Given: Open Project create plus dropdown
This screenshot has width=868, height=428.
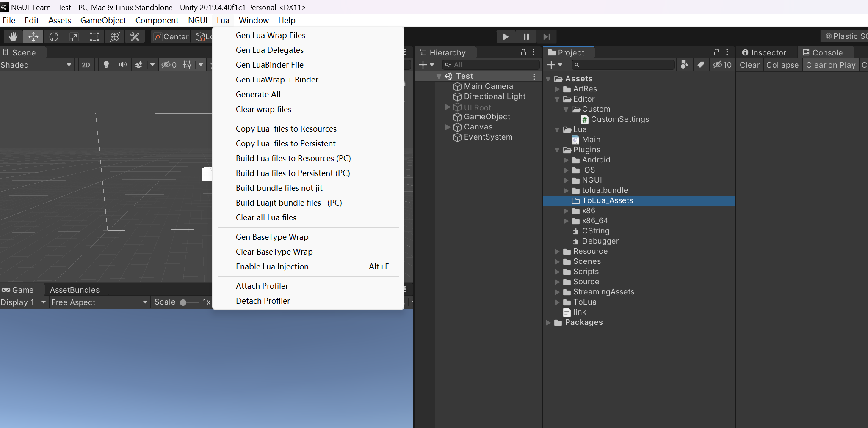Looking at the screenshot, I should pyautogui.click(x=555, y=65).
